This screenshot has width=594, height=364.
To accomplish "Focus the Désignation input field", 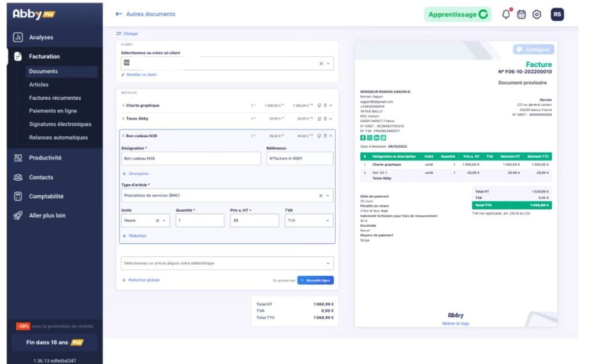I will coord(191,159).
